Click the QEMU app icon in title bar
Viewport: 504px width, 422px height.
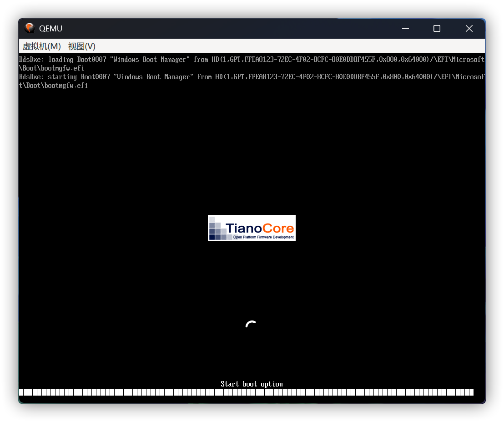(30, 28)
